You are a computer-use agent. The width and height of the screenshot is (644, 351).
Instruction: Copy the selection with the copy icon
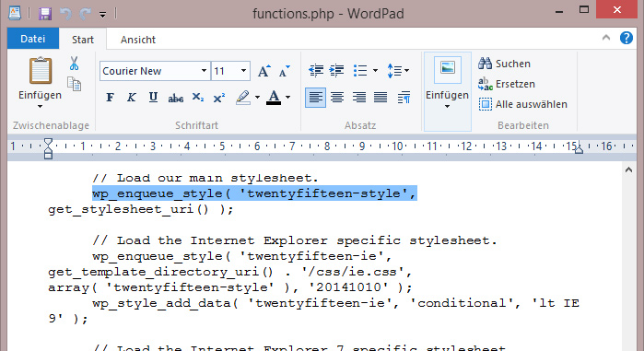74,84
